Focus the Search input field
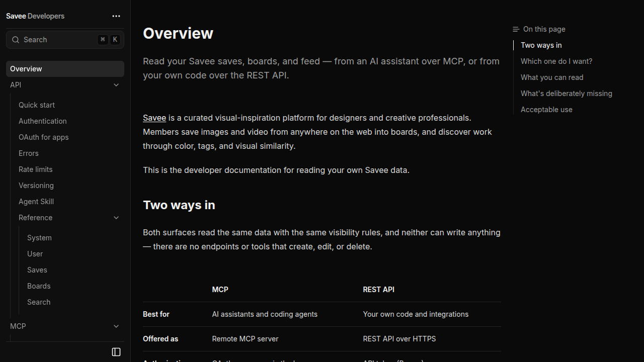This screenshot has width=644, height=362. click(x=65, y=40)
